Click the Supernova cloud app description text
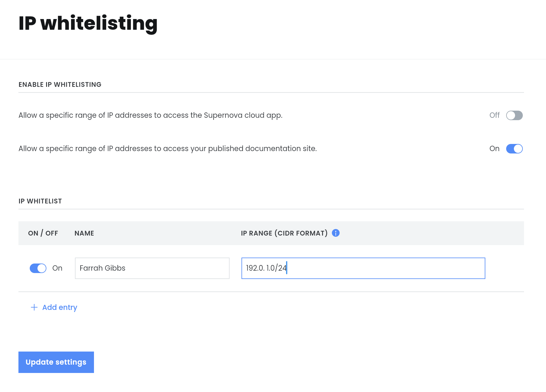The width and height of the screenshot is (546, 392). point(150,115)
